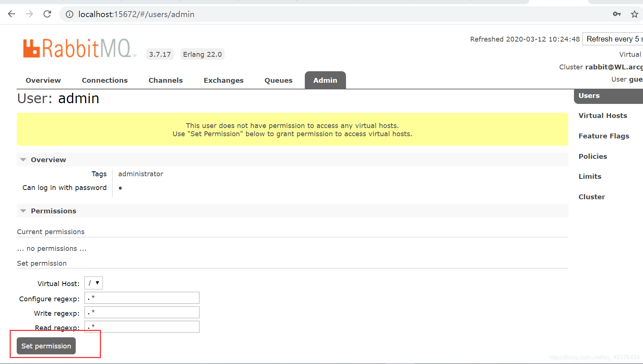Click the Write regexp input field

pyautogui.click(x=142, y=312)
